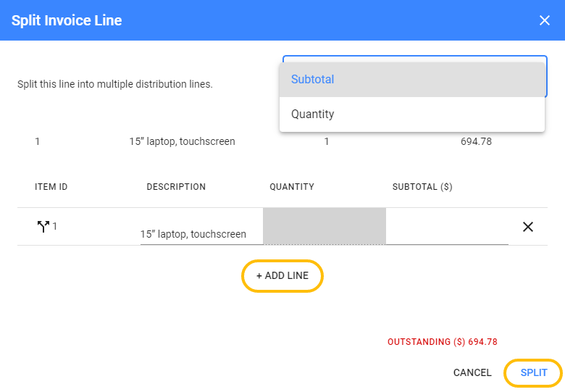Click the DESCRIPTION column header
Viewport: 565px width, 392px height.
(176, 187)
